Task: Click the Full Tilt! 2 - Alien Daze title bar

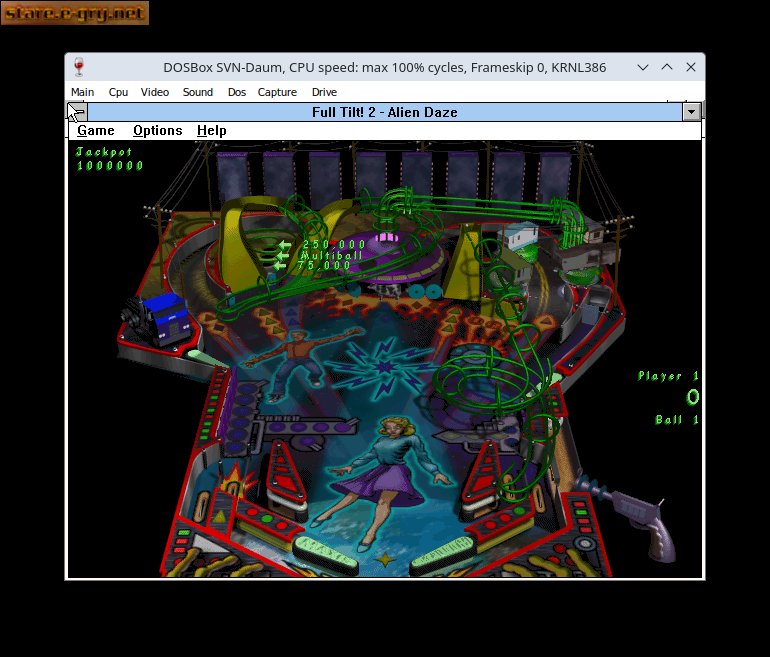Action: pos(385,112)
